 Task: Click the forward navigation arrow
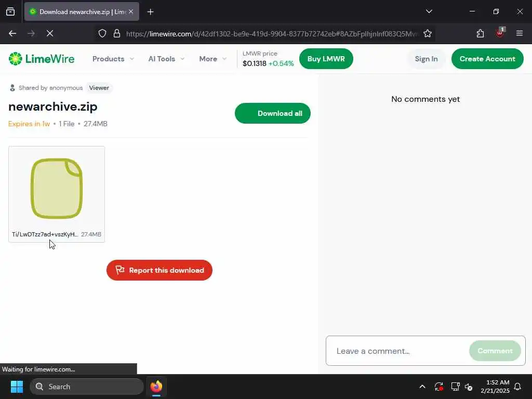click(31, 33)
